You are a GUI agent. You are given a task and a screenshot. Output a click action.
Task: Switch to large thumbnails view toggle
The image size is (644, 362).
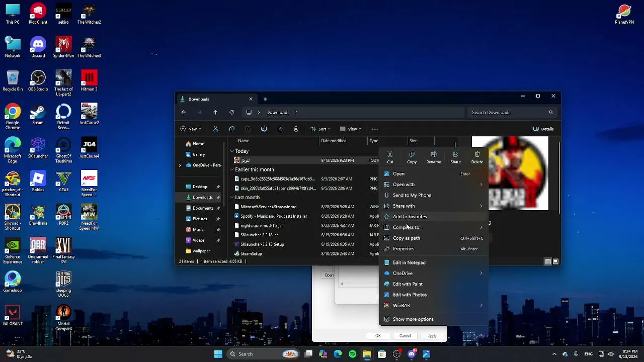click(x=556, y=261)
